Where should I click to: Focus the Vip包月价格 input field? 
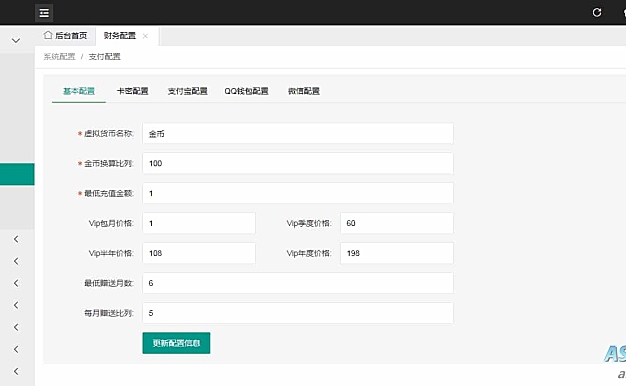[x=199, y=223]
